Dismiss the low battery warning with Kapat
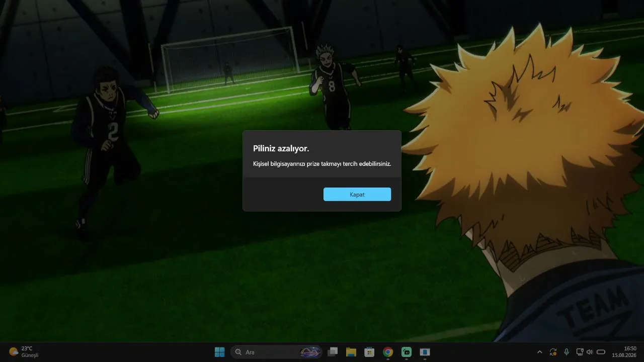Viewport: 644px width, 362px height. [x=357, y=195]
